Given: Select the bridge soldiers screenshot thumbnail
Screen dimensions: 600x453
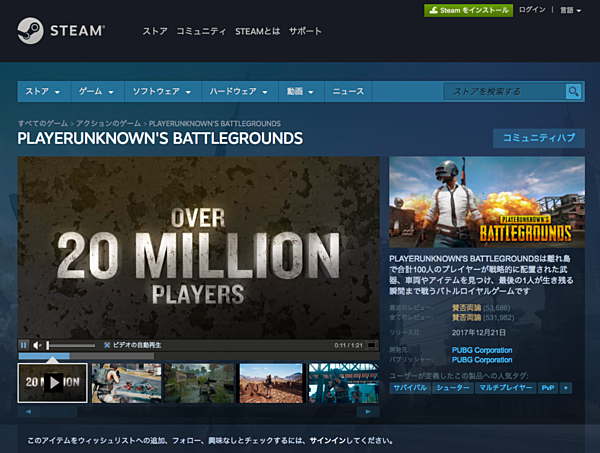Looking at the screenshot, I should (344, 383).
